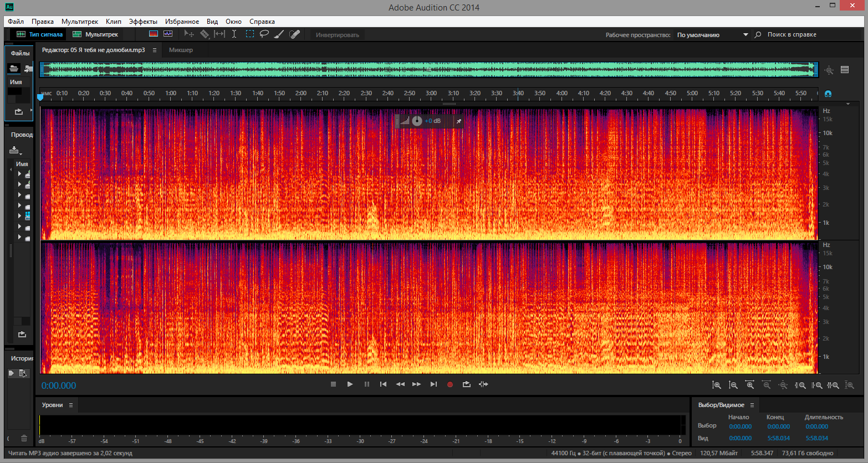Toggle loop playback button

pos(467,384)
